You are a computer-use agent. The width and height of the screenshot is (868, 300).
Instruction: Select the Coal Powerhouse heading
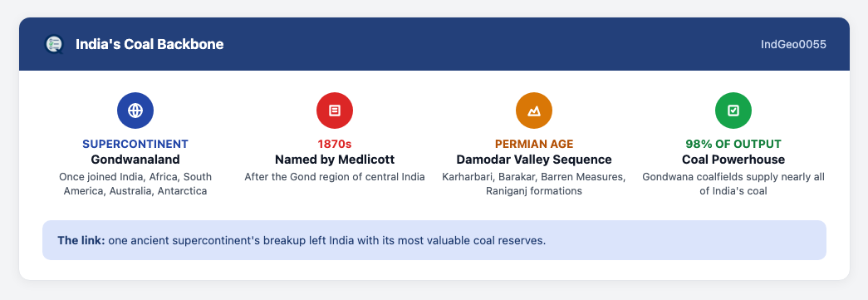(733, 160)
